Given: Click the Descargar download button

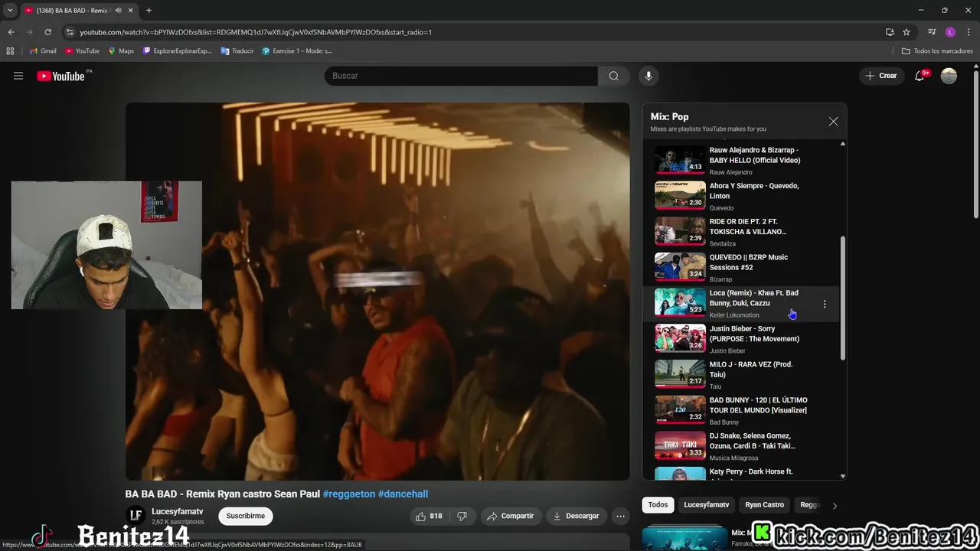Looking at the screenshot, I should (x=577, y=516).
